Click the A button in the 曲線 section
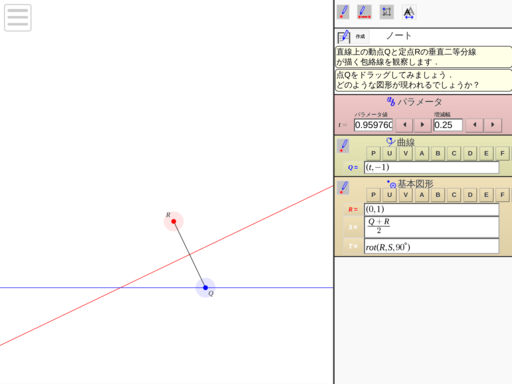This screenshot has height=384, width=512. tap(422, 153)
